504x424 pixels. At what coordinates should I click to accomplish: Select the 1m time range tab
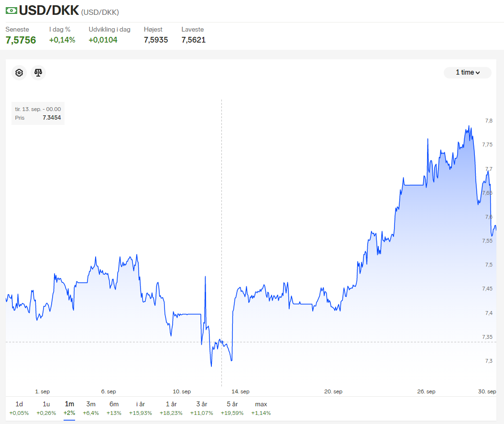click(x=69, y=408)
